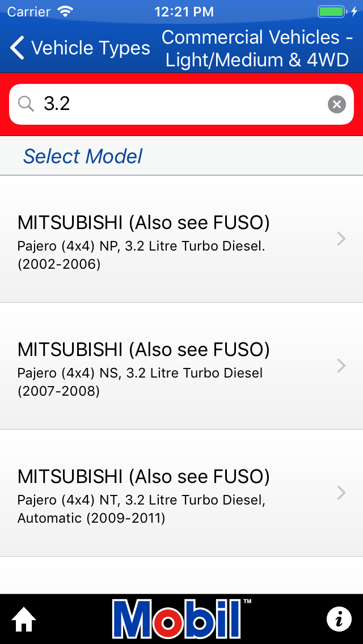Expand chevron for Pajero NT 2009-2011
Image resolution: width=363 pixels, height=644 pixels.
[x=341, y=493]
